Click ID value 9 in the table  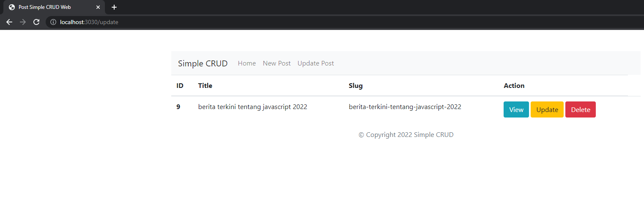click(178, 107)
